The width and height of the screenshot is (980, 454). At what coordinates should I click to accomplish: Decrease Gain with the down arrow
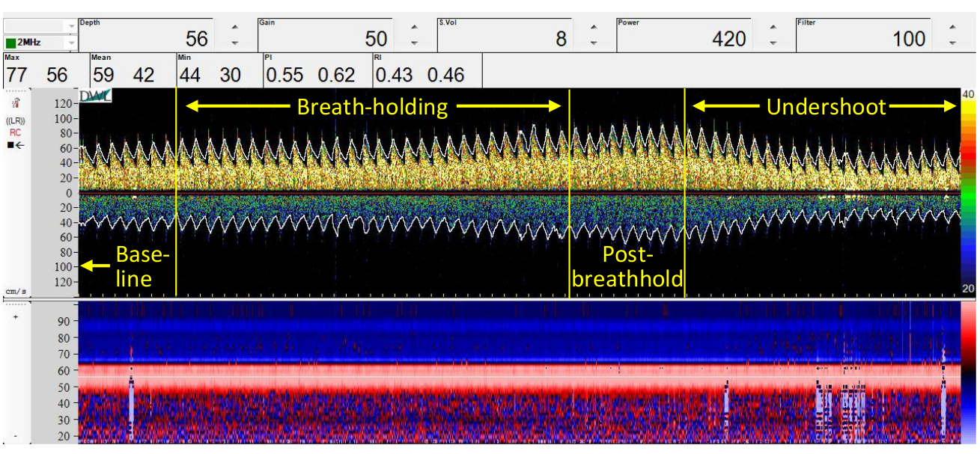414,43
